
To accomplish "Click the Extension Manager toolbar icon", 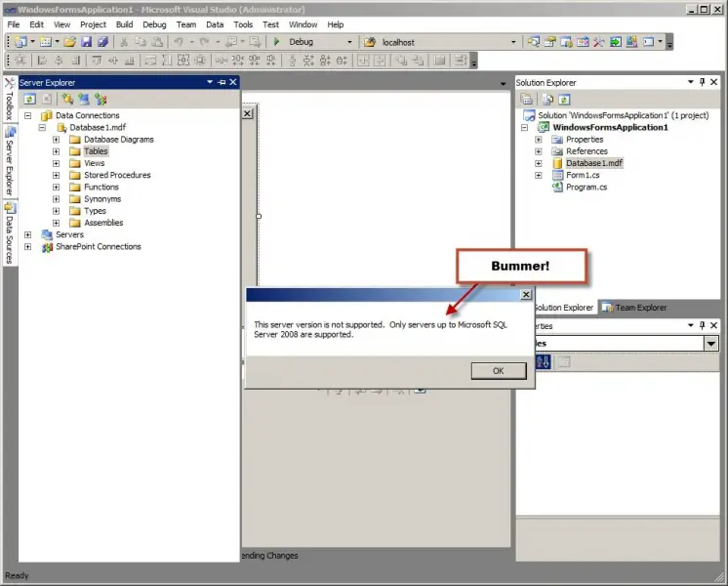I will click(x=631, y=42).
